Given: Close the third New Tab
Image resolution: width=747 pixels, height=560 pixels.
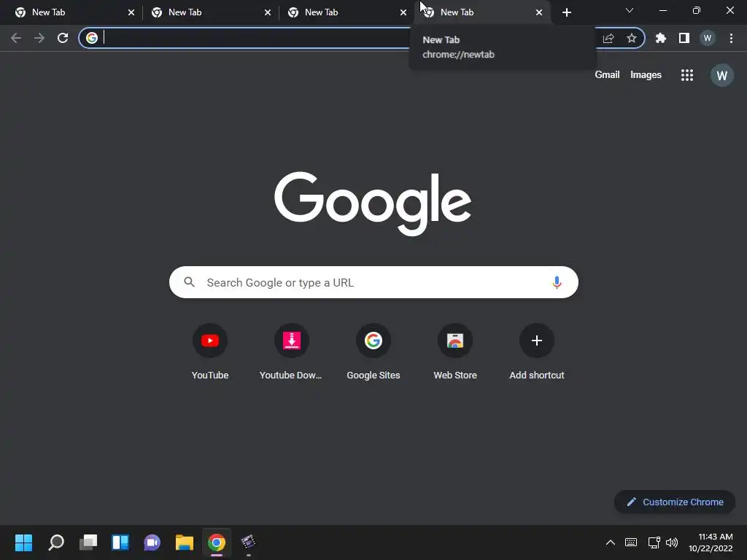Looking at the screenshot, I should (x=403, y=12).
